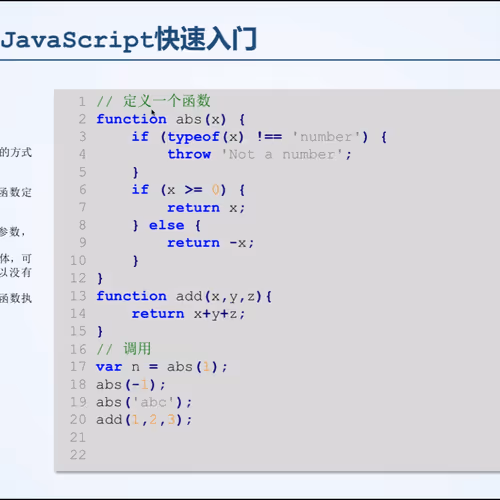Viewport: 500px width, 500px height.
Task: Click the 'Not a number' string
Action: [282, 154]
